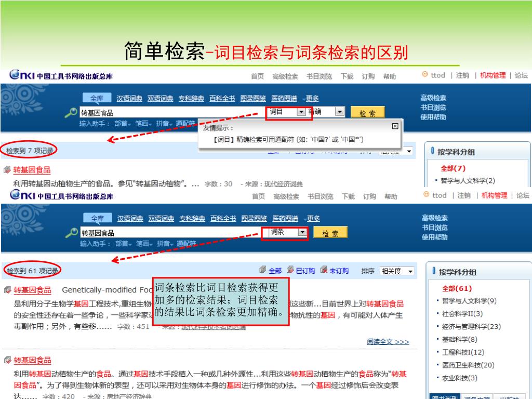Expand 部首 input helper on 词目 page

click(x=123, y=124)
